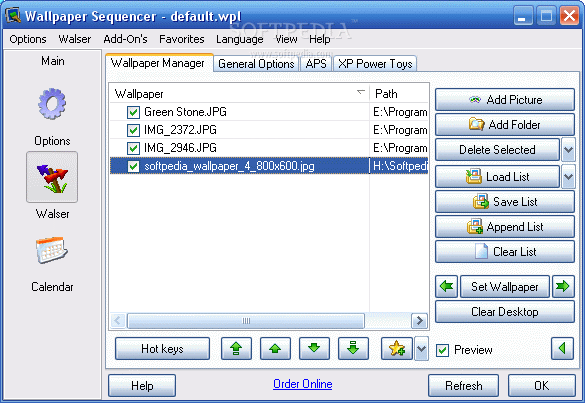This screenshot has width=585, height=403.
Task: Switch to the XP Power Toys tab
Action: point(375,64)
